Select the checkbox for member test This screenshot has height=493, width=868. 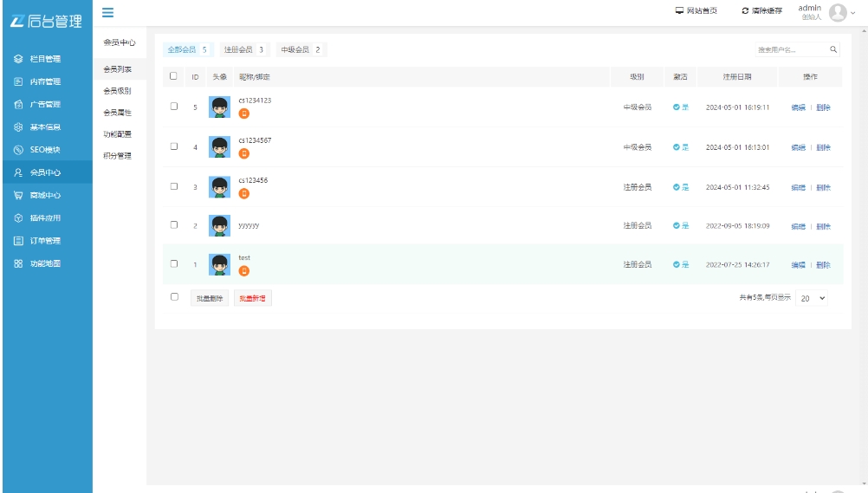click(174, 264)
